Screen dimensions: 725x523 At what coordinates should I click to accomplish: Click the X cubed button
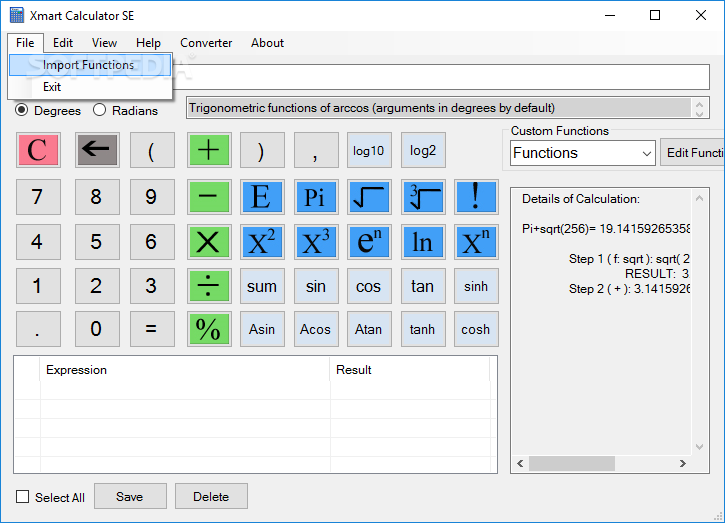tap(316, 242)
